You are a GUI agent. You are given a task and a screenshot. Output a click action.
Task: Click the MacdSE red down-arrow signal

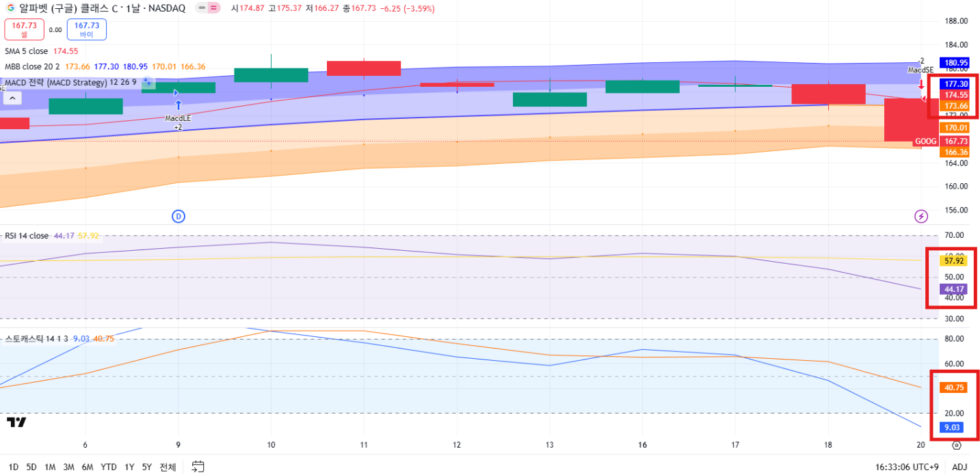pos(921,85)
